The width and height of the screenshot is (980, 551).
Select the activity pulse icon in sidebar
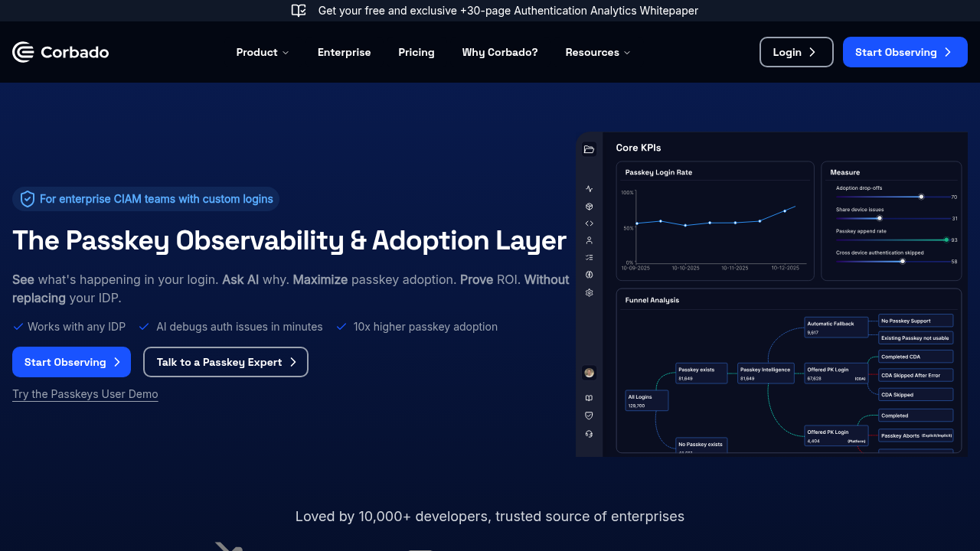point(589,188)
